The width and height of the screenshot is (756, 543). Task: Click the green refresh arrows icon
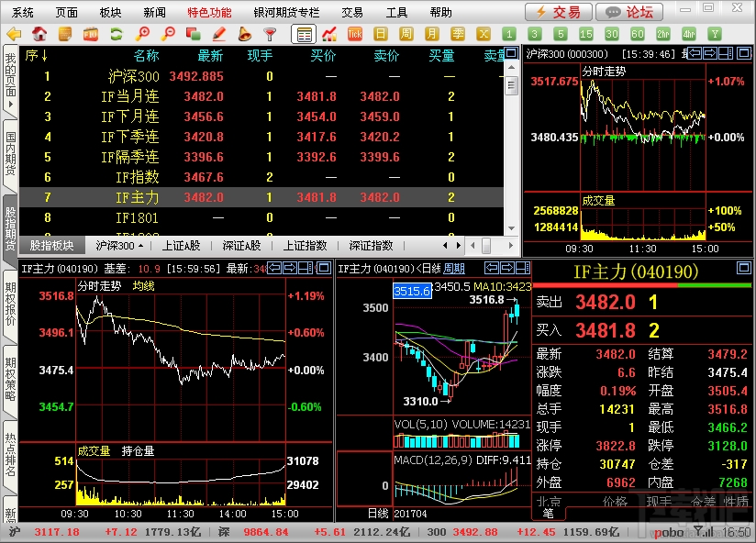tap(116, 34)
